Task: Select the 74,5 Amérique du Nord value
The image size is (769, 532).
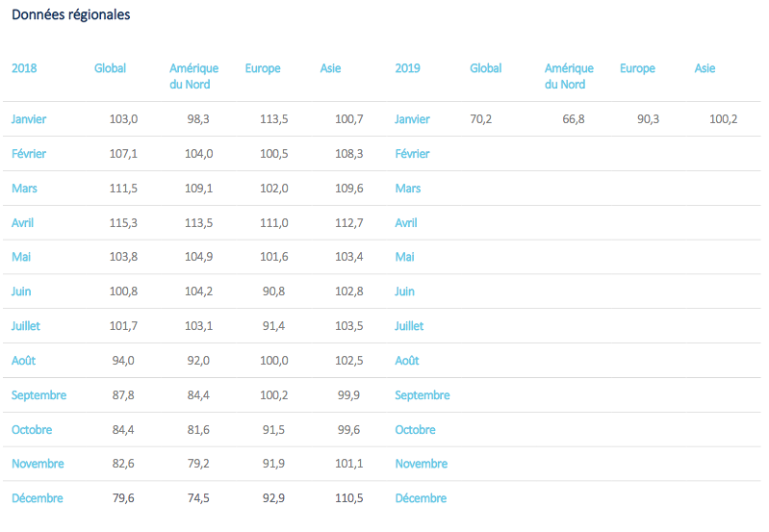Action: pos(199,498)
